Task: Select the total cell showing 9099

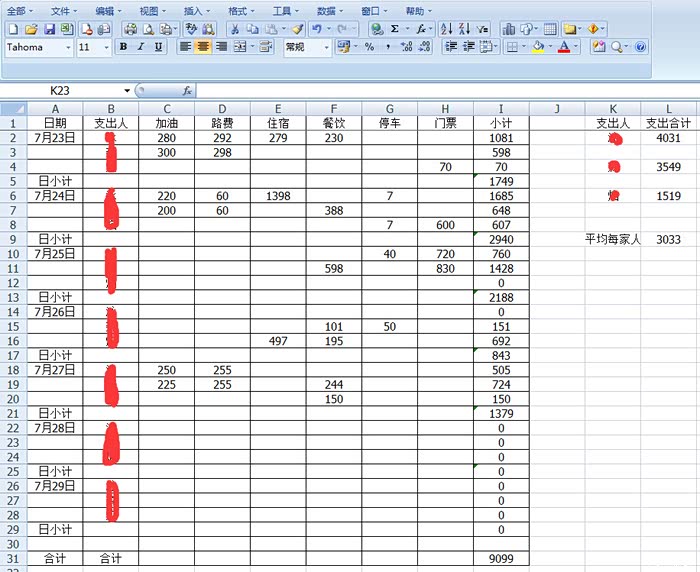Action: click(x=501, y=559)
